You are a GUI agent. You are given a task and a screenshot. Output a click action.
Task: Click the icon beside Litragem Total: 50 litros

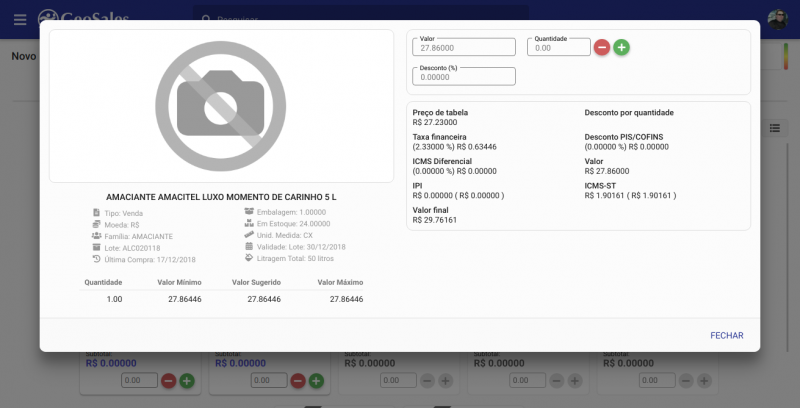[x=249, y=258]
